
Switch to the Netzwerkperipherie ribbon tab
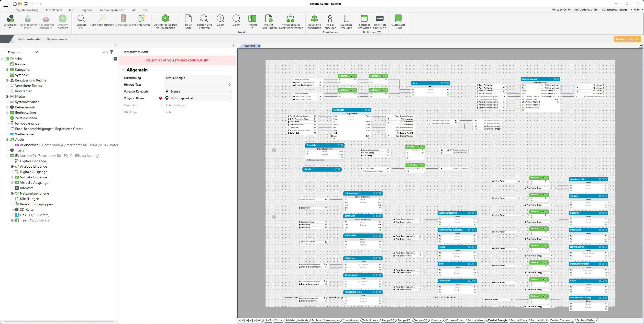pos(112,10)
